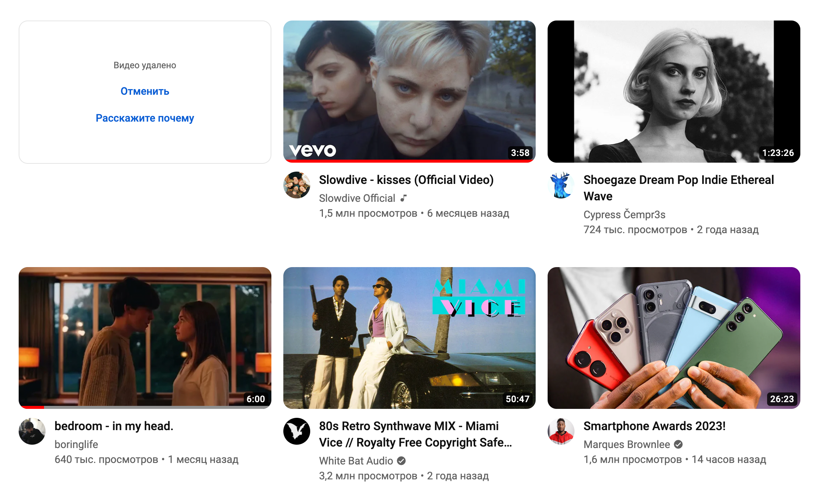The width and height of the screenshot is (819, 504).
Task: Click vevo logo on Slowdive thumbnail
Action: [312, 150]
